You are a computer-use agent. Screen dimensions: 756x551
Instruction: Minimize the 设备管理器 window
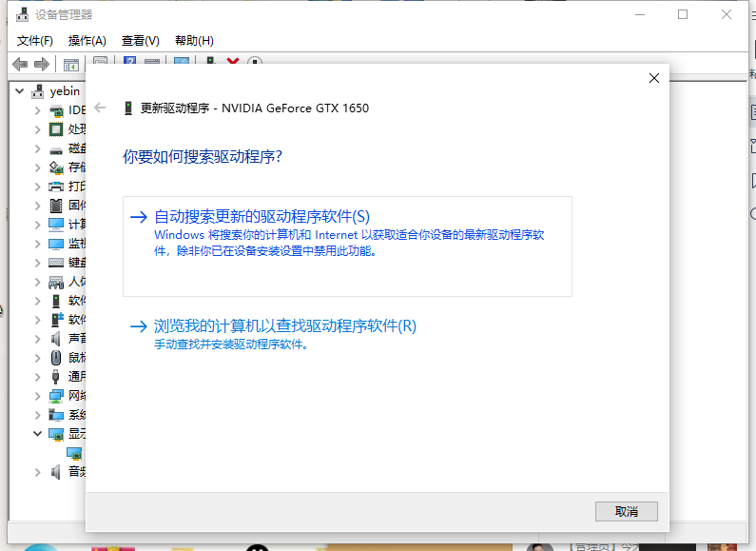coord(640,14)
